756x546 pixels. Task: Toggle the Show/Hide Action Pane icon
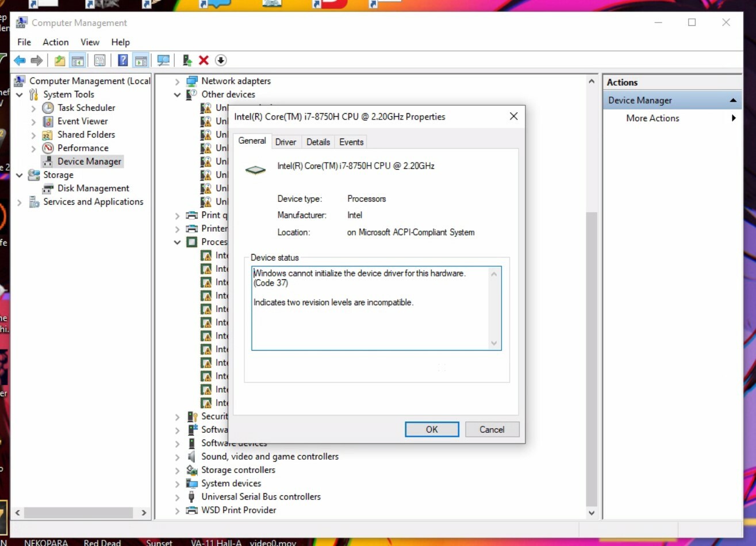[x=141, y=60]
